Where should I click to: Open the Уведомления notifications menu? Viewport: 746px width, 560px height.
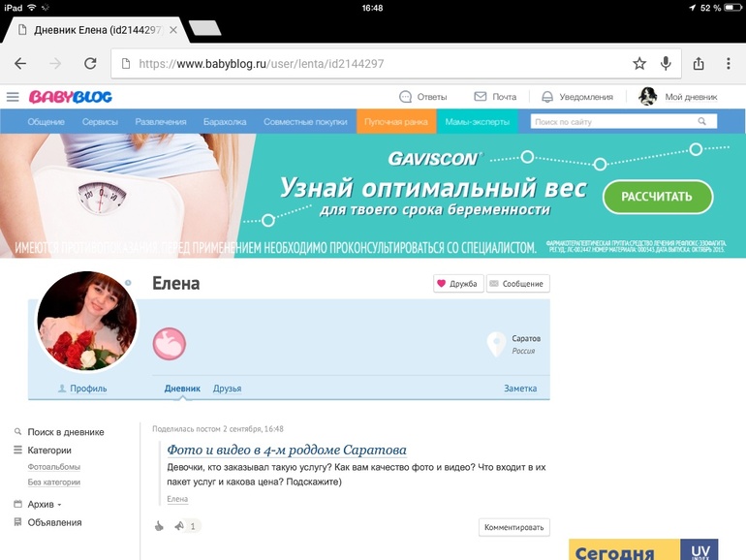click(576, 97)
